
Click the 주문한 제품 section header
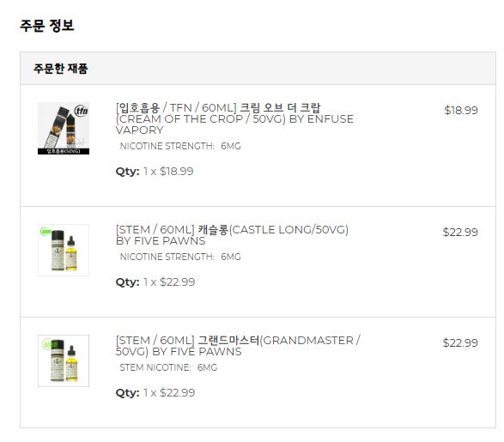click(60, 69)
